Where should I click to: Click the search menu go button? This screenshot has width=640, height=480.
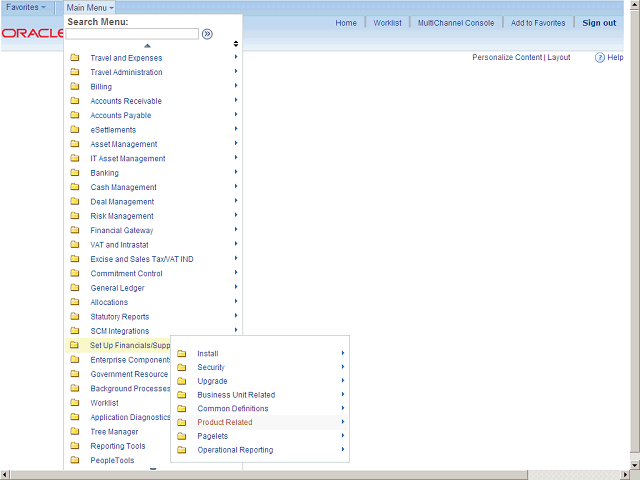(207, 34)
